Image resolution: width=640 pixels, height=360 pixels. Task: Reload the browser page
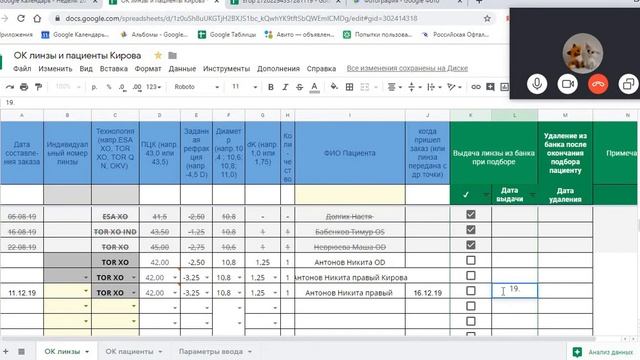click(20, 18)
